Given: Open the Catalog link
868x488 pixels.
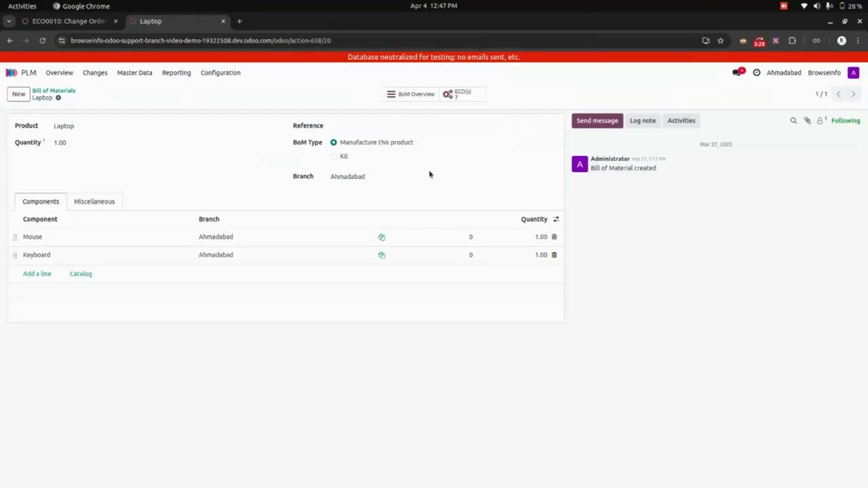Looking at the screenshot, I should (81, 274).
